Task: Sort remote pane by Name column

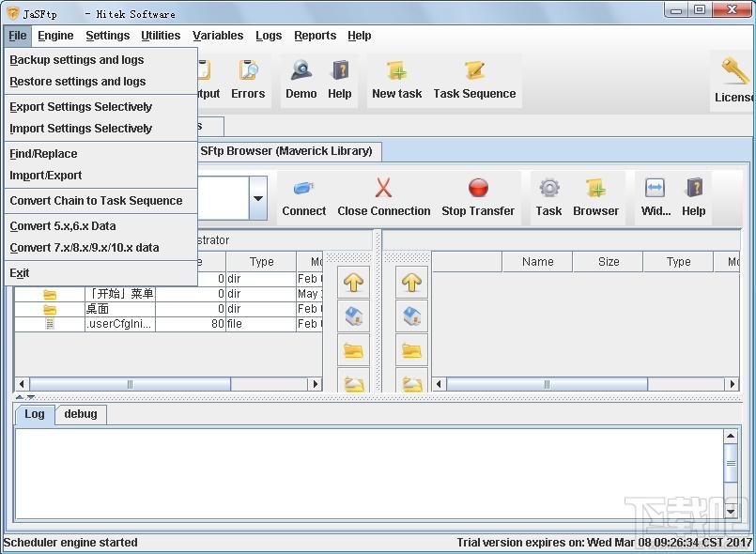Action: [x=537, y=262]
